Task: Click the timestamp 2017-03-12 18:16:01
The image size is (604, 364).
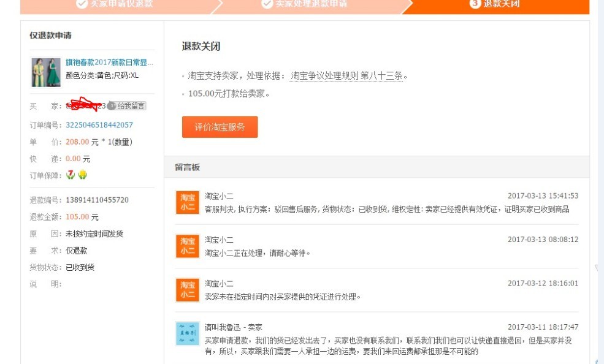Action: tap(543, 283)
